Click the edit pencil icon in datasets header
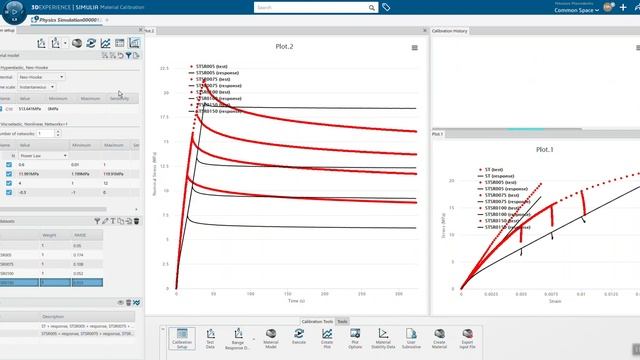The image size is (640, 360). tap(105, 221)
